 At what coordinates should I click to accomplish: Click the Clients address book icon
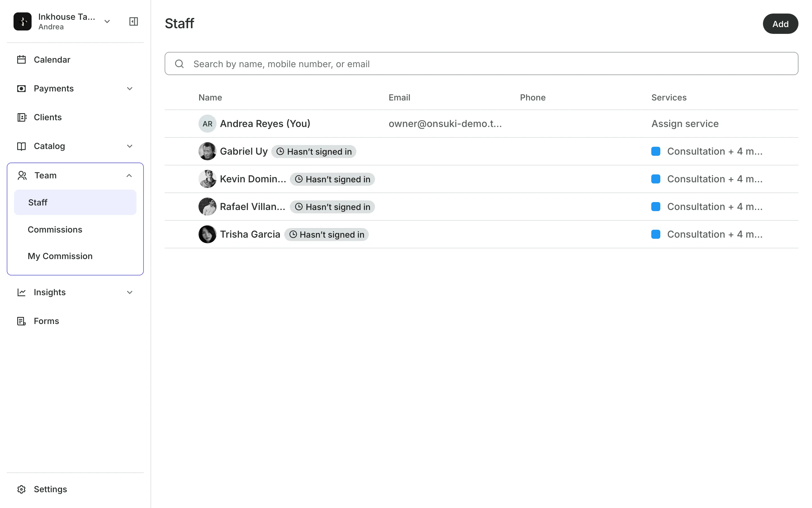click(21, 117)
